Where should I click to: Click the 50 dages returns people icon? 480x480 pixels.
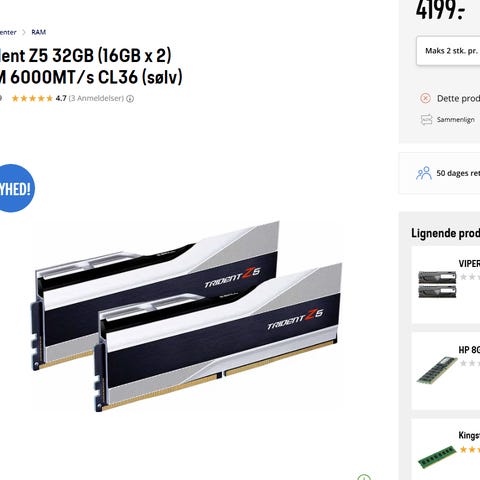[424, 173]
